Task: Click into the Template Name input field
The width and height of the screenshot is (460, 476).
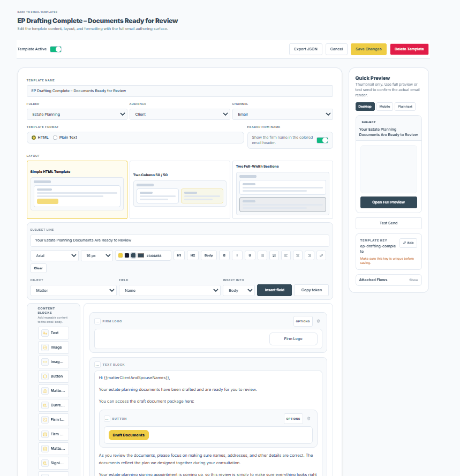Action: click(180, 91)
